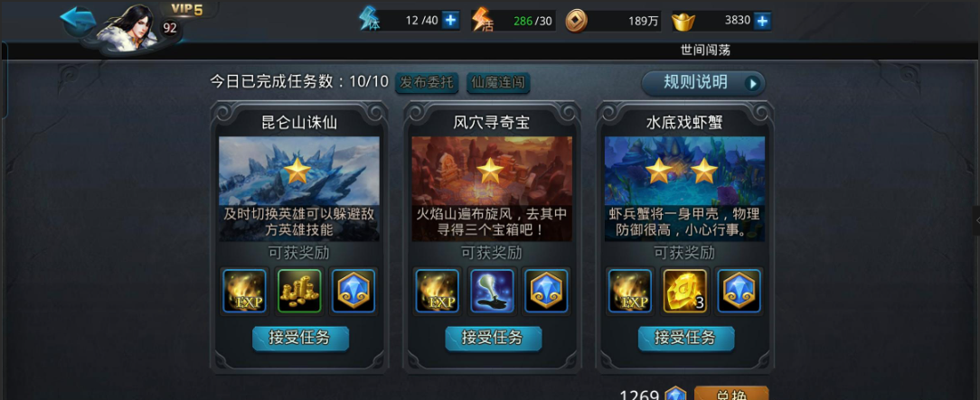Viewport: 980px width, 400px height.
Task: Open the 发布委托 tab
Action: 427,82
